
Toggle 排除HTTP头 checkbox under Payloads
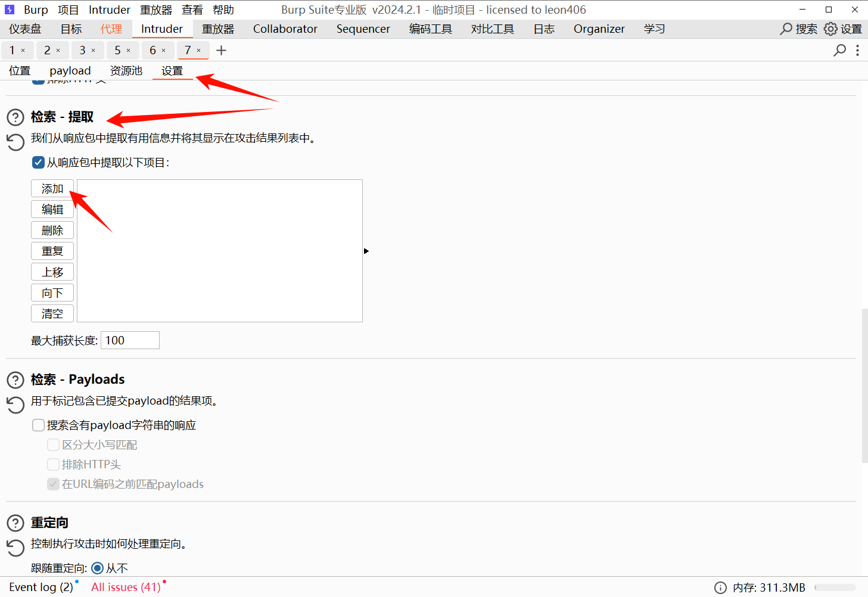(53, 464)
